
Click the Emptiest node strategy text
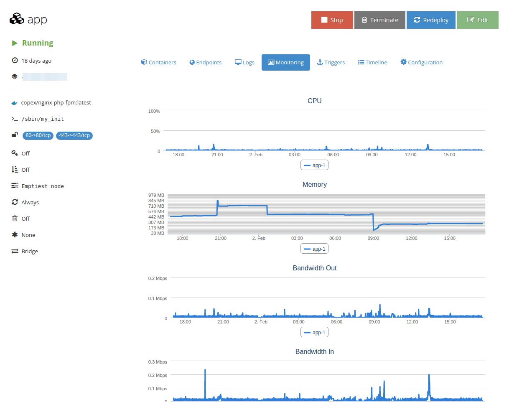point(43,186)
